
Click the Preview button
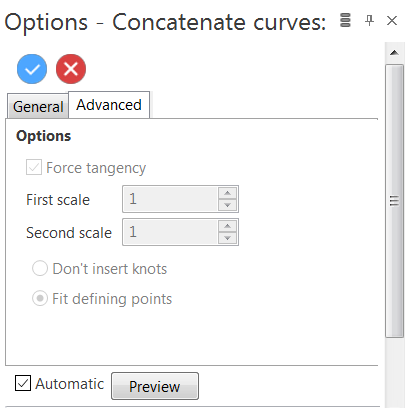pyautogui.click(x=155, y=386)
